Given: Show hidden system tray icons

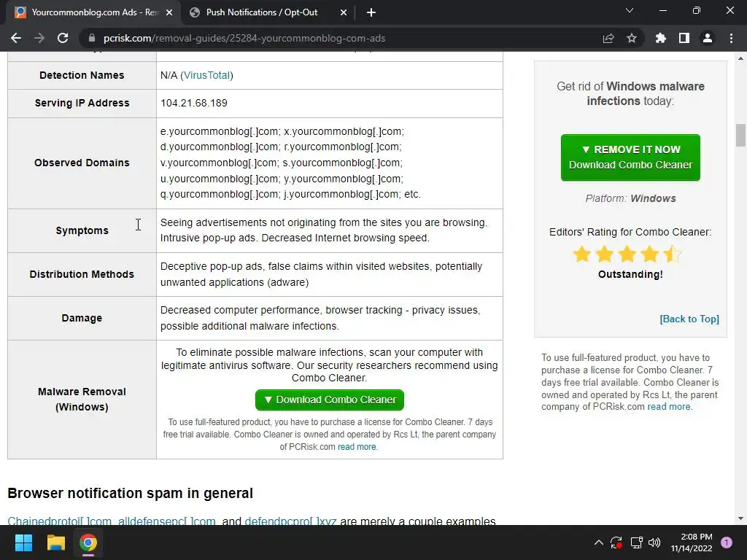Looking at the screenshot, I should [599, 542].
